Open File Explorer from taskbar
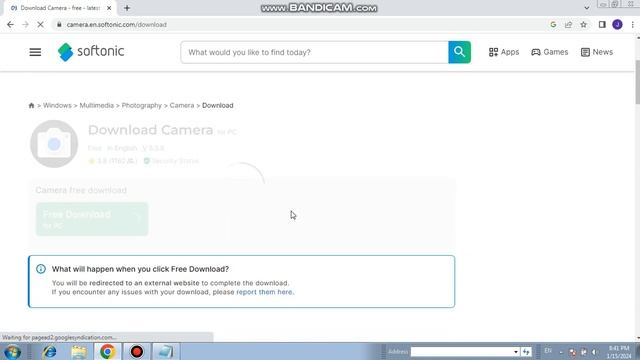The height and width of the screenshot is (360, 640). point(79,352)
